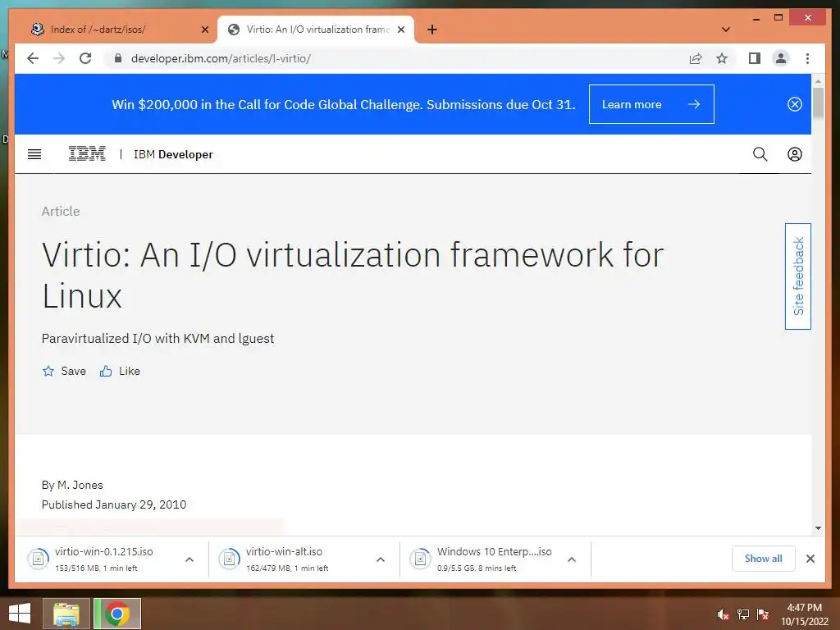Click the taskbar clock showing 4:47 PM
This screenshot has height=630, width=840.
(x=804, y=614)
